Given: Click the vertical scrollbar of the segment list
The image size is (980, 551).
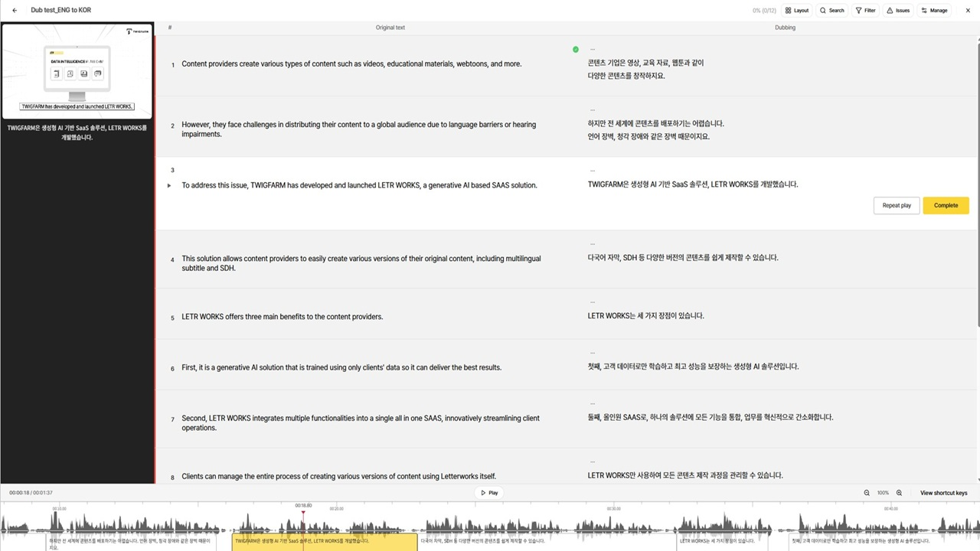Looking at the screenshot, I should [x=977, y=184].
